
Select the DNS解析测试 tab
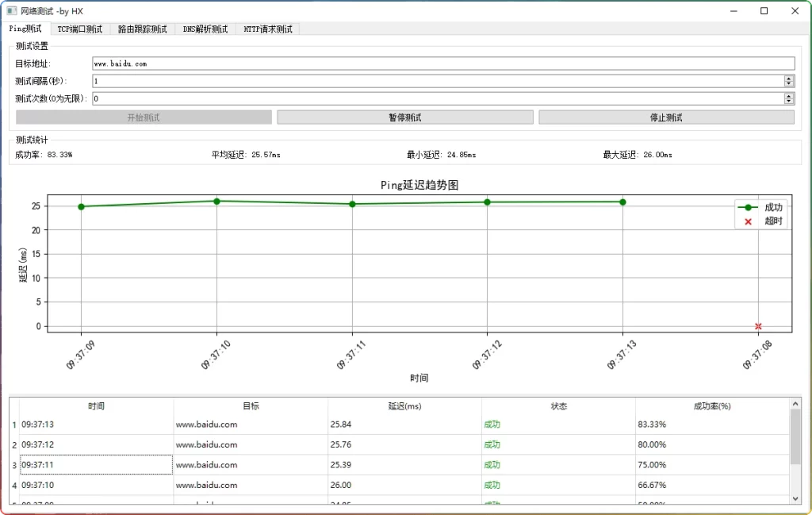click(205, 29)
